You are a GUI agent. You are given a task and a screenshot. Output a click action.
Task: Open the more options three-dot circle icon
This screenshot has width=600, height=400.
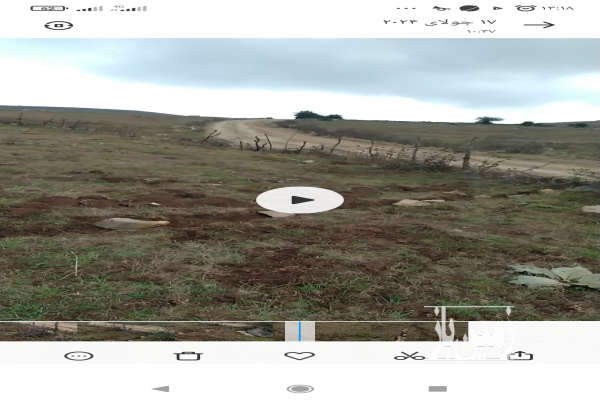click(x=78, y=355)
